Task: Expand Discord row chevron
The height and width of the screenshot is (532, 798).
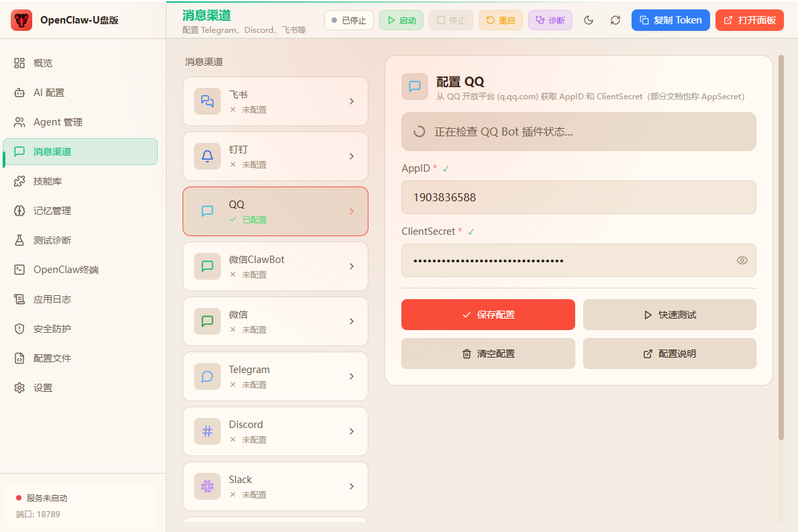Action: pyautogui.click(x=352, y=431)
